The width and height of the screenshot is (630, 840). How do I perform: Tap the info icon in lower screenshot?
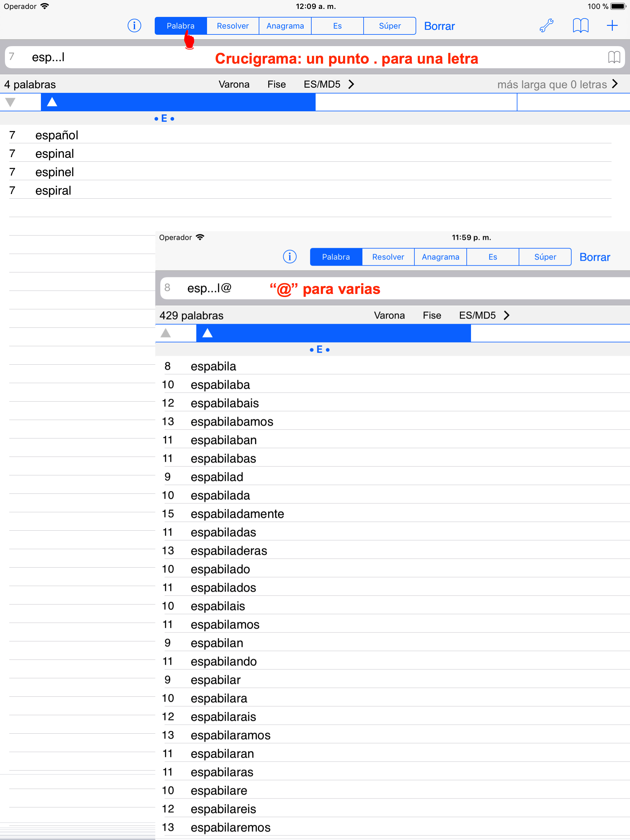[289, 257]
